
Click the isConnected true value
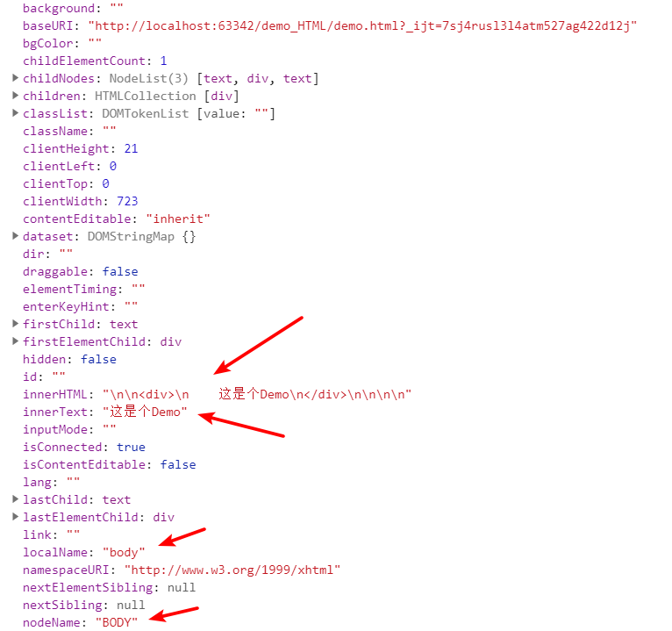(x=131, y=447)
